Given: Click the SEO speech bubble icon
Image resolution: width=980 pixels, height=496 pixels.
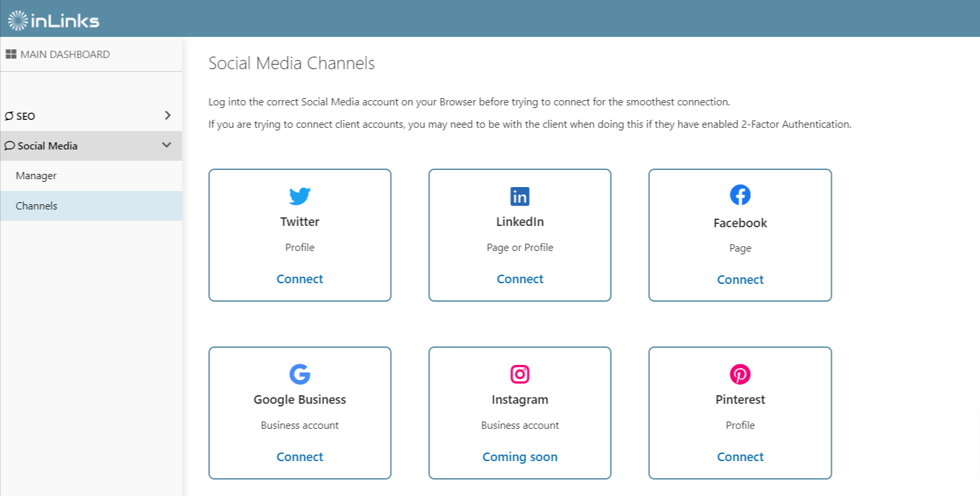Looking at the screenshot, I should click(x=9, y=116).
